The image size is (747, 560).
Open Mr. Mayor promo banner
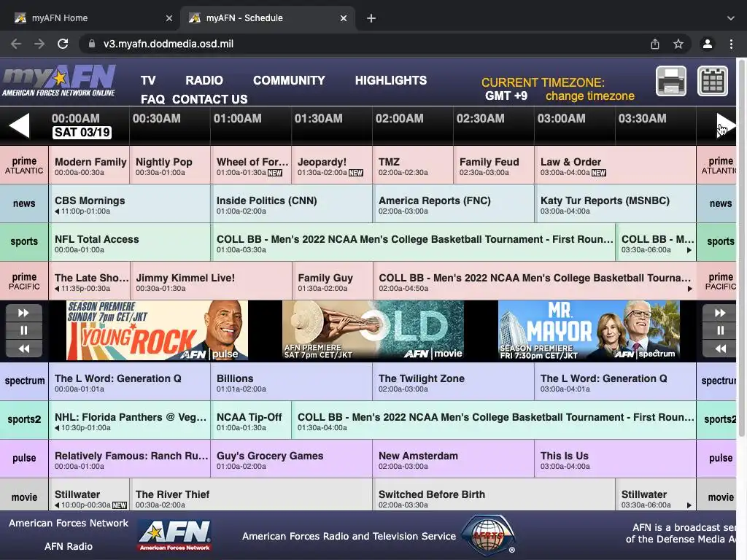(x=589, y=330)
